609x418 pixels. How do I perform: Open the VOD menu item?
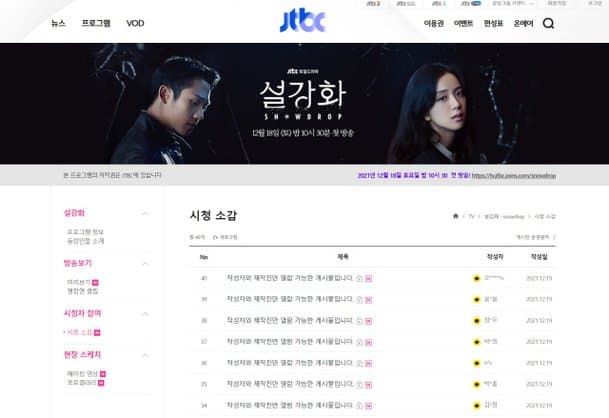point(135,23)
